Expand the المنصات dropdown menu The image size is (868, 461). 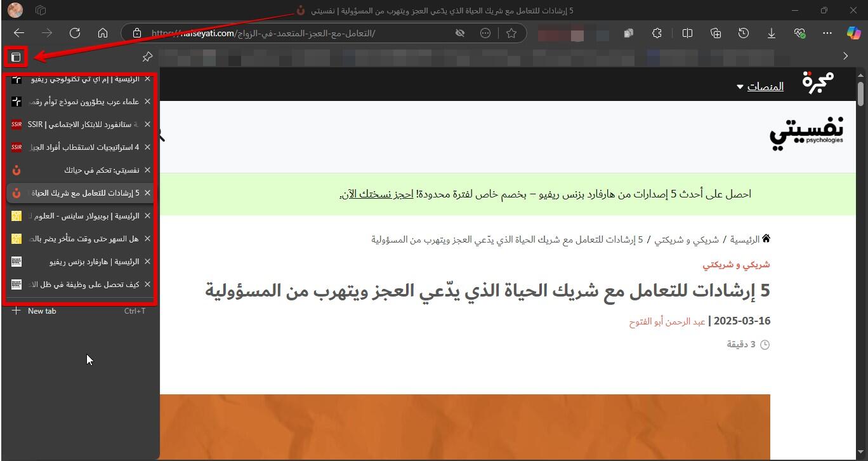(x=760, y=86)
